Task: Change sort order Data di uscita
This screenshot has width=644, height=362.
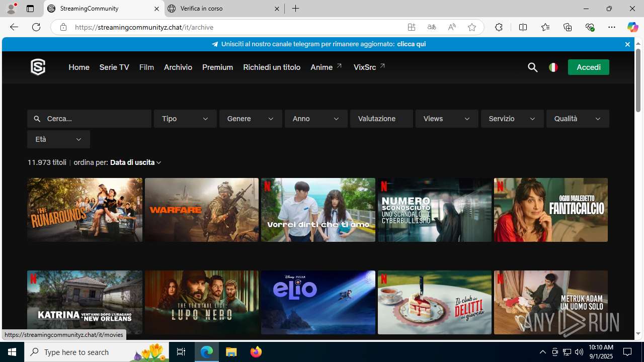Action: tap(136, 162)
